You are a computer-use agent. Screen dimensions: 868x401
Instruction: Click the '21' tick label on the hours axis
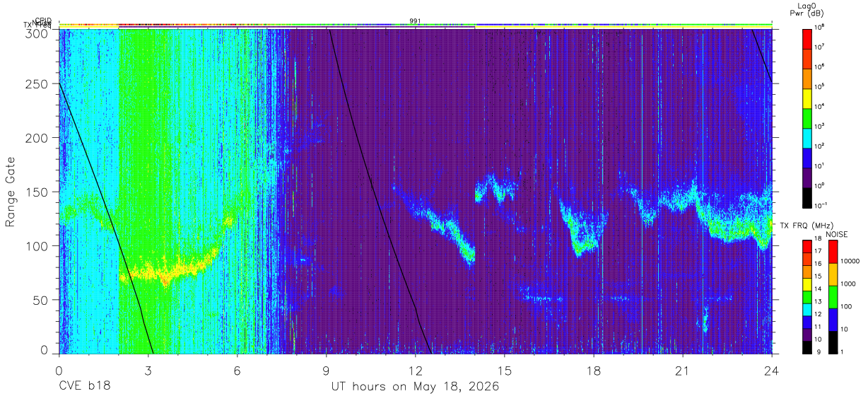(683, 371)
